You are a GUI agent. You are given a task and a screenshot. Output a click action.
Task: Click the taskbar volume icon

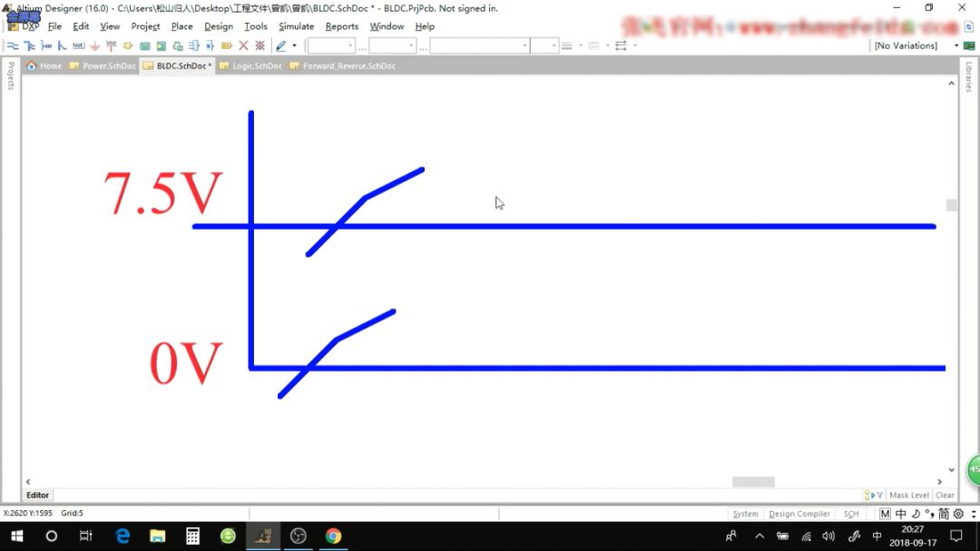(828, 536)
